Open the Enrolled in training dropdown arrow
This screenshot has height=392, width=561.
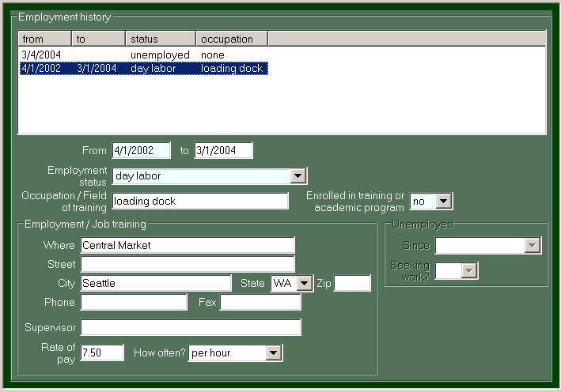coord(443,202)
